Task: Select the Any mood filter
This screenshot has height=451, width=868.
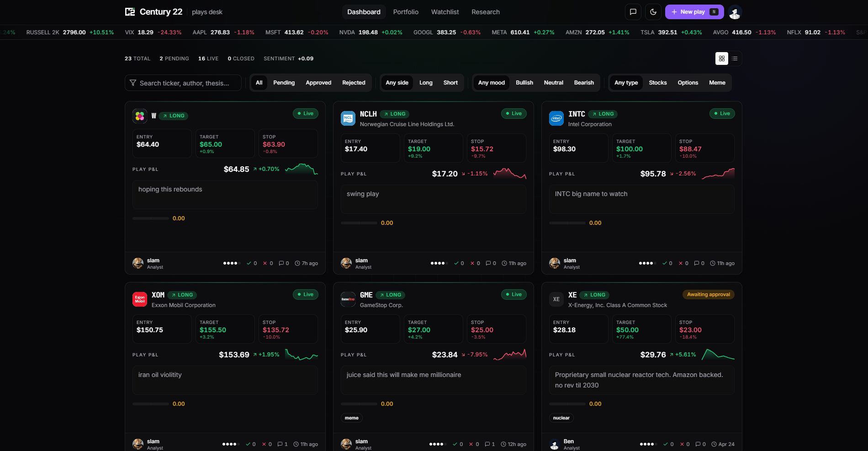Action: pyautogui.click(x=492, y=83)
